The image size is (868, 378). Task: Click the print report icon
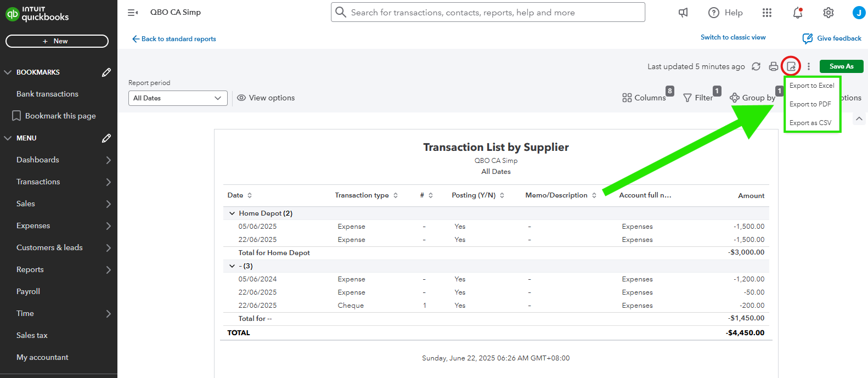tap(773, 66)
